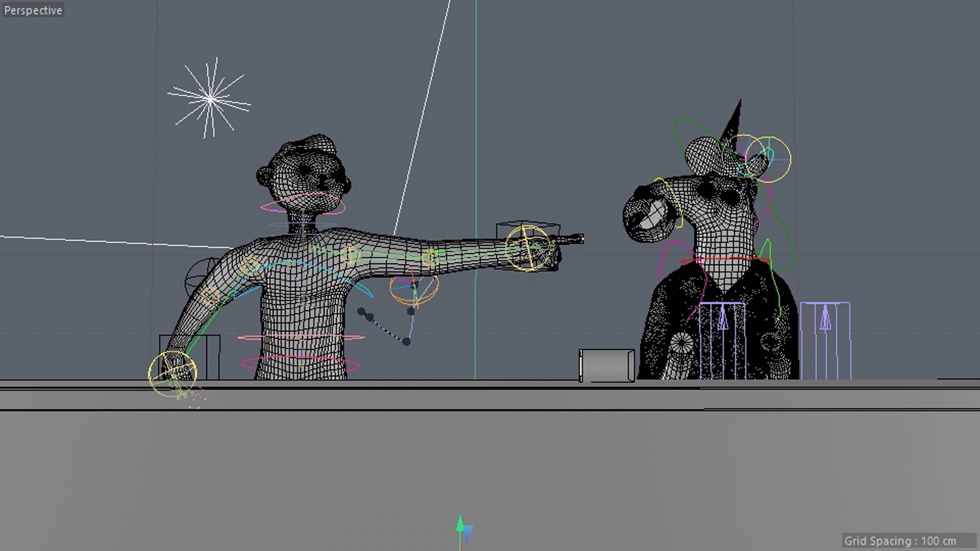Select yellow controller on the pointing hand
980x551 pixels.
(x=528, y=248)
